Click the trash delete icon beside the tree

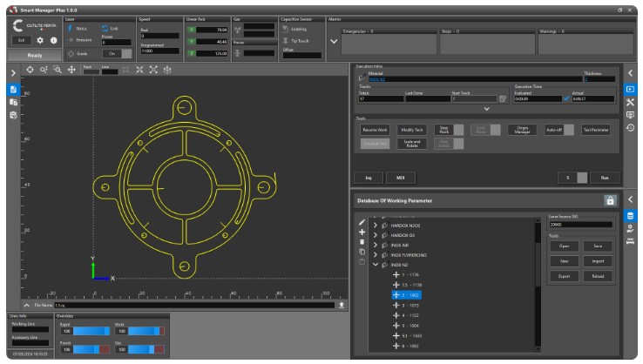coord(362,242)
